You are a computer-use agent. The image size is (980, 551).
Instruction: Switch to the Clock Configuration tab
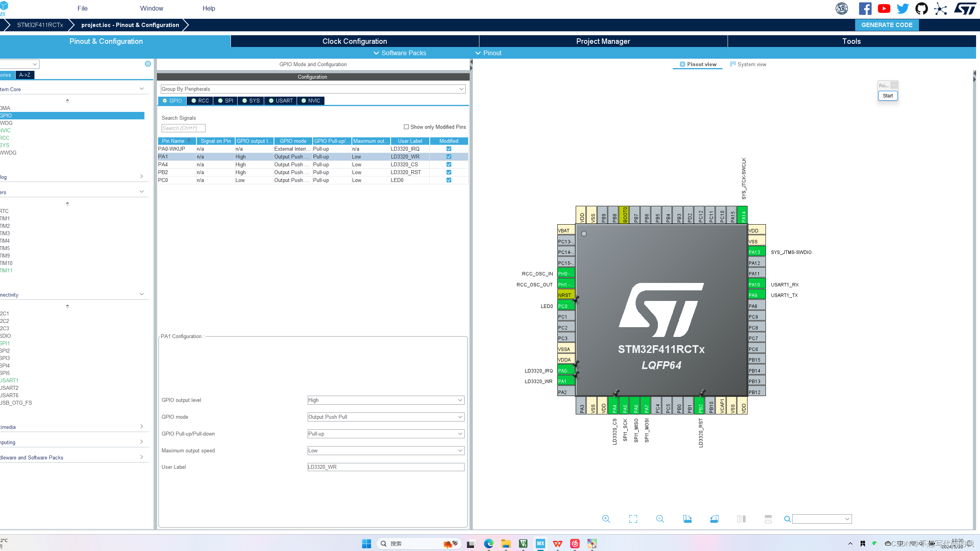(355, 41)
